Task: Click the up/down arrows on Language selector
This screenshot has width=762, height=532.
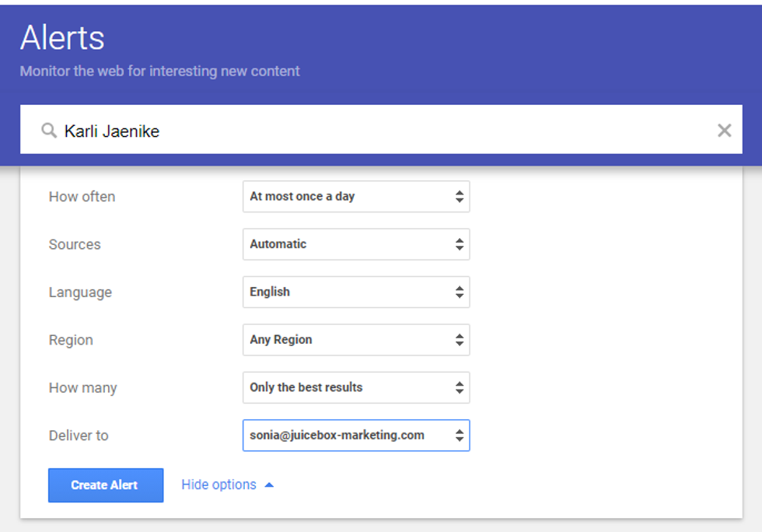Action: tap(460, 292)
